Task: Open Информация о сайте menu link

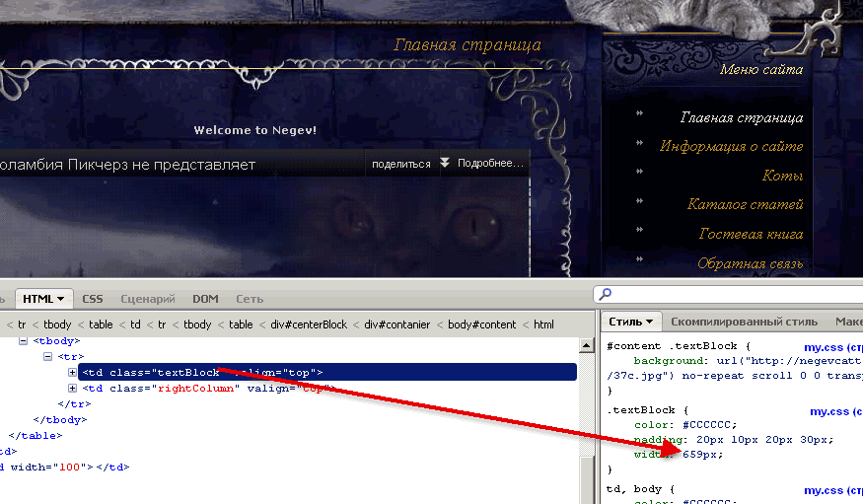Action: pyautogui.click(x=731, y=147)
